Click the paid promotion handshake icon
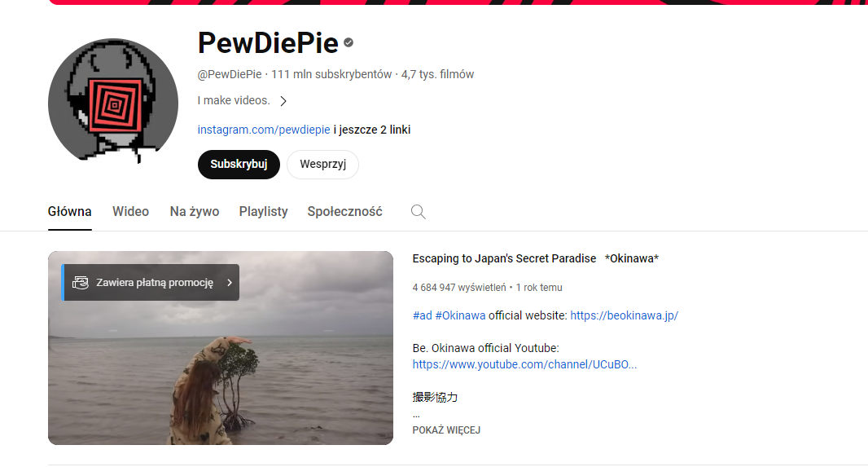This screenshot has height=467, width=868. pyautogui.click(x=81, y=283)
